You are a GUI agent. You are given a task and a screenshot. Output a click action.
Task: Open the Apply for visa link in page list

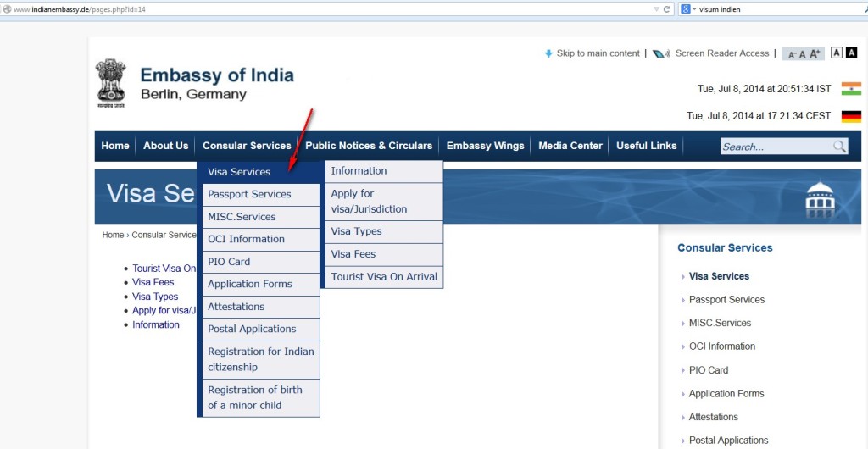[x=164, y=310]
